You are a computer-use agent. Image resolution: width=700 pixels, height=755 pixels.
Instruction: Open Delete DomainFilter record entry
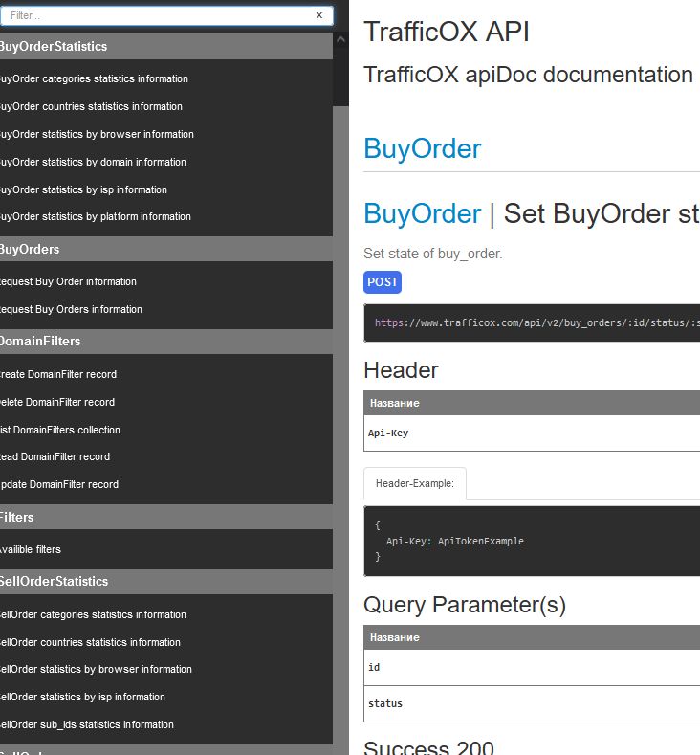pos(57,403)
